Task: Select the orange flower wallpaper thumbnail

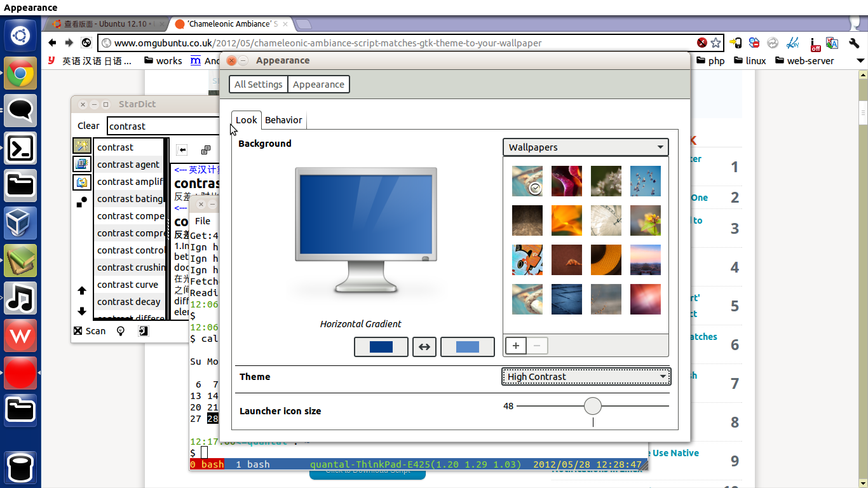Action: click(567, 220)
